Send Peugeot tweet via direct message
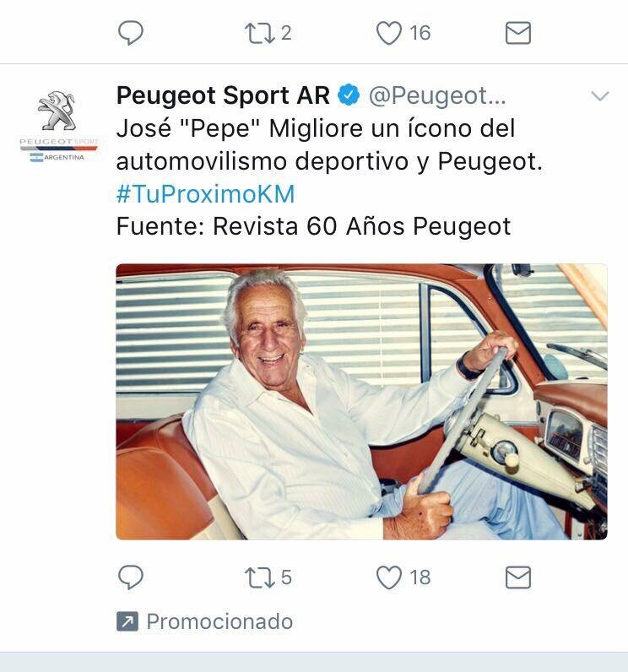This screenshot has width=628, height=672. (518, 577)
